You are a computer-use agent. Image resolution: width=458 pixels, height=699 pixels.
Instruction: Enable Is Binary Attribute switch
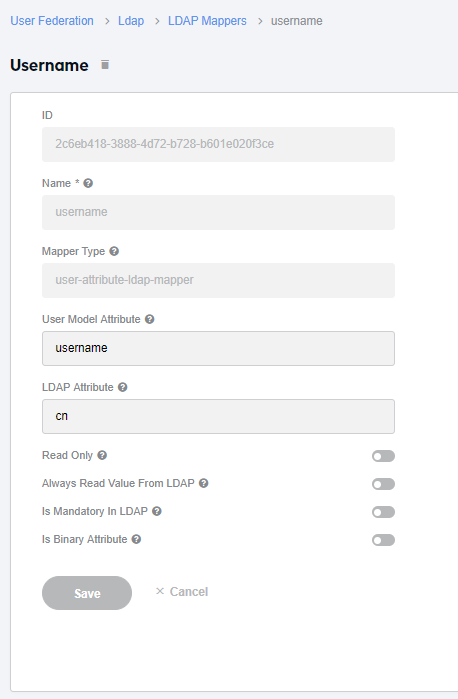384,540
